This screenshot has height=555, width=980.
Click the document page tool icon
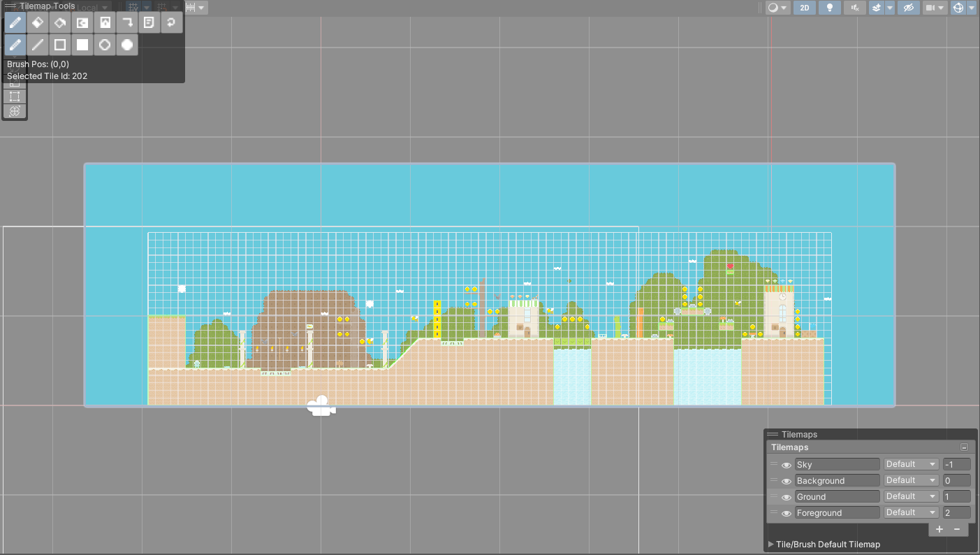pos(149,22)
